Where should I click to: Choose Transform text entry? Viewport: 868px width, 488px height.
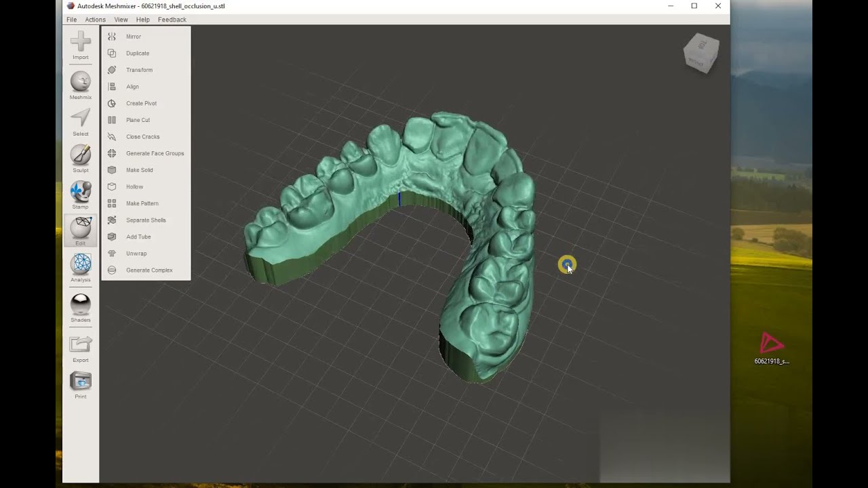coord(139,70)
